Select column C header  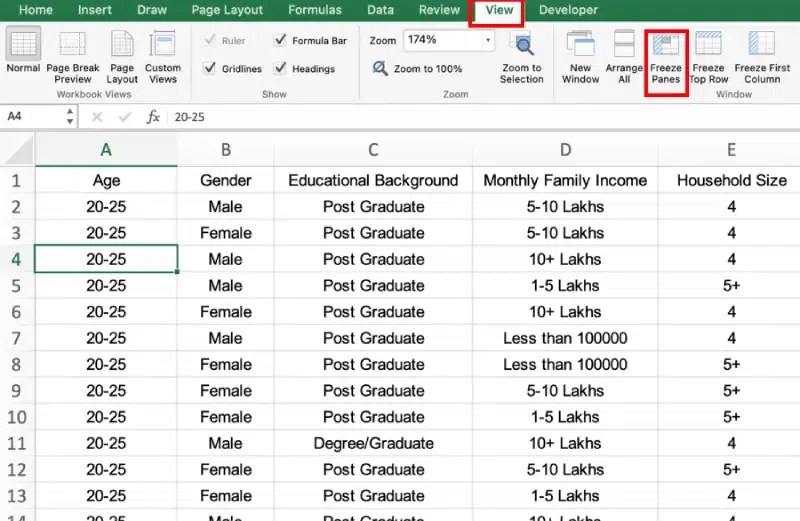click(x=373, y=150)
